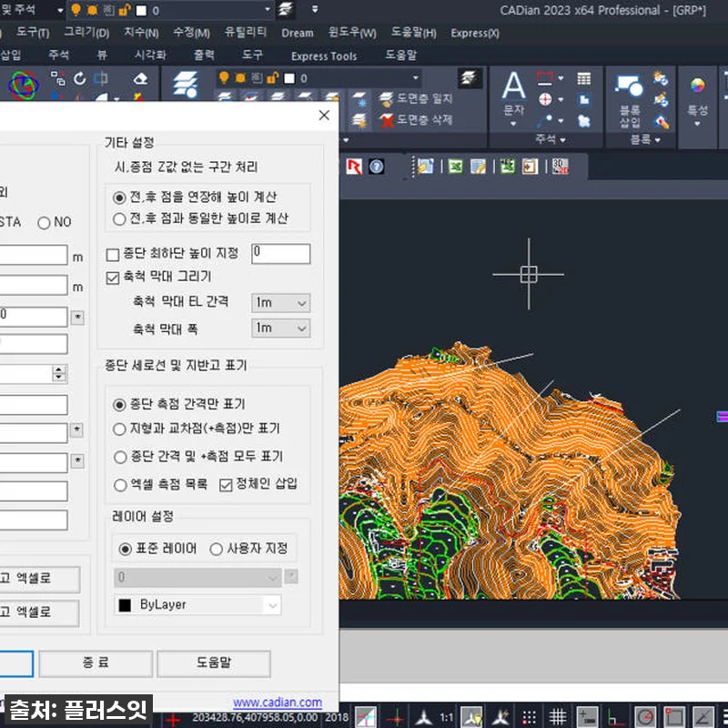Click the center mark tool icon
Image resolution: width=728 pixels, height=728 pixels.
[545, 99]
